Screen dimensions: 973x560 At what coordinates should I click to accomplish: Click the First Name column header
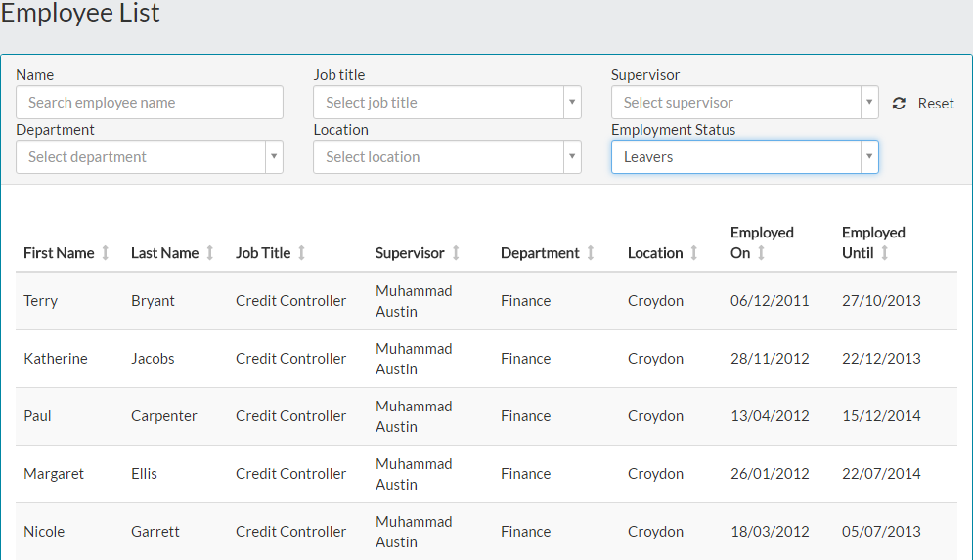pyautogui.click(x=59, y=253)
